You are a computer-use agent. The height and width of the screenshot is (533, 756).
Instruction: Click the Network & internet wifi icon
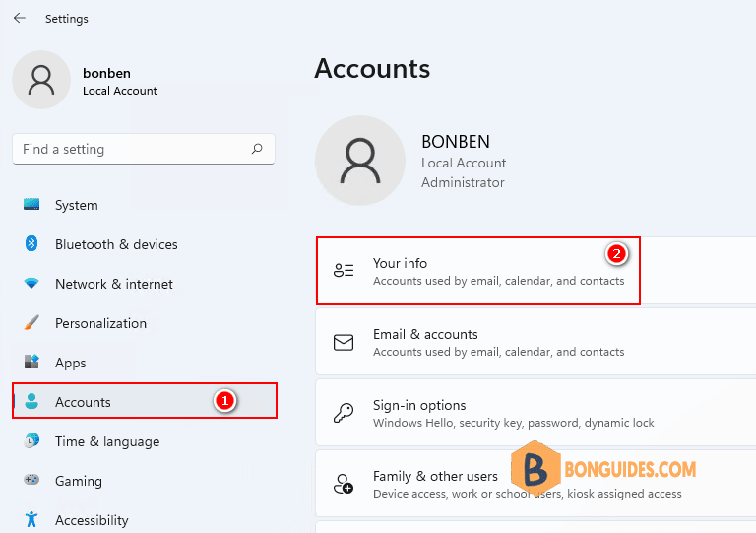[x=31, y=284]
